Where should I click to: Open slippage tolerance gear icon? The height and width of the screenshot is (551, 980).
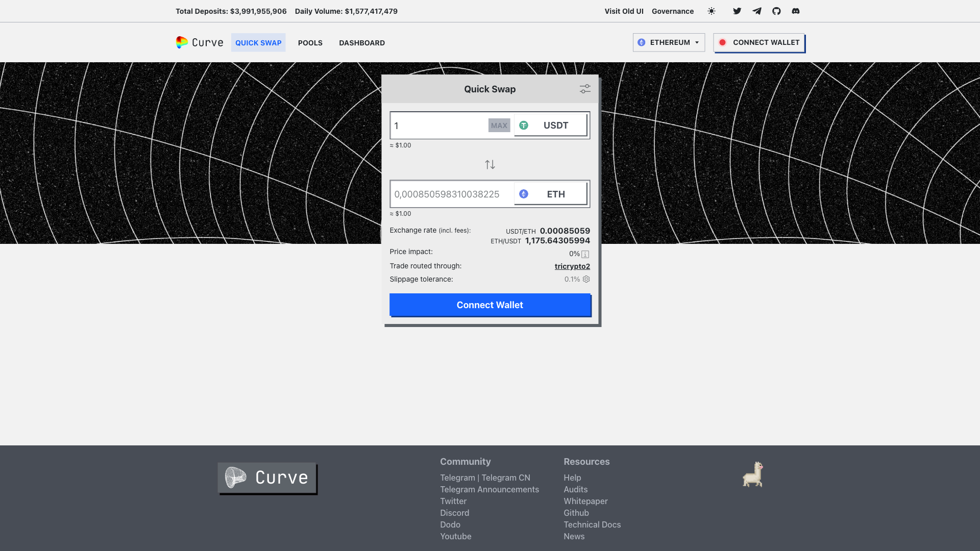click(x=586, y=279)
